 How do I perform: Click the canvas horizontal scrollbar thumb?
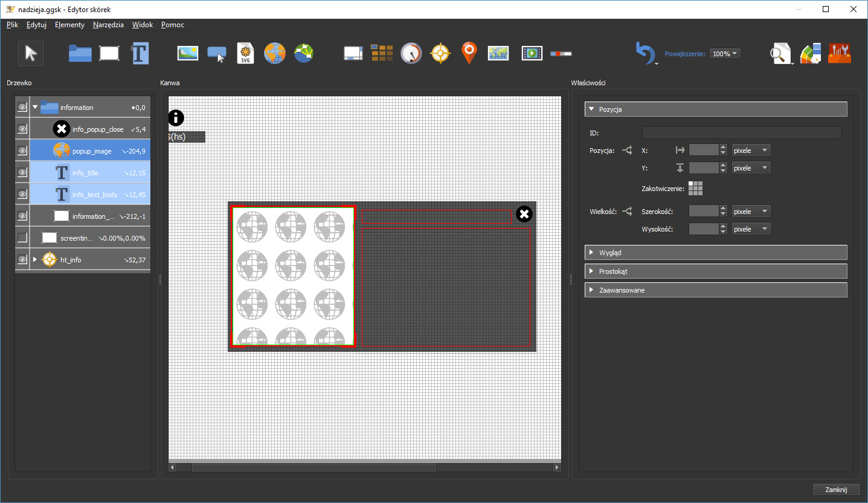[314, 467]
